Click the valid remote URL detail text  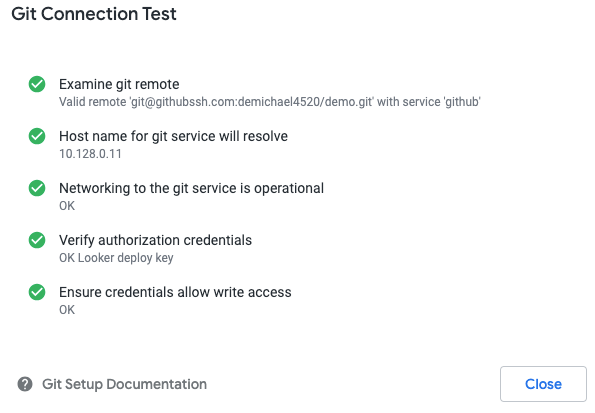(x=270, y=102)
